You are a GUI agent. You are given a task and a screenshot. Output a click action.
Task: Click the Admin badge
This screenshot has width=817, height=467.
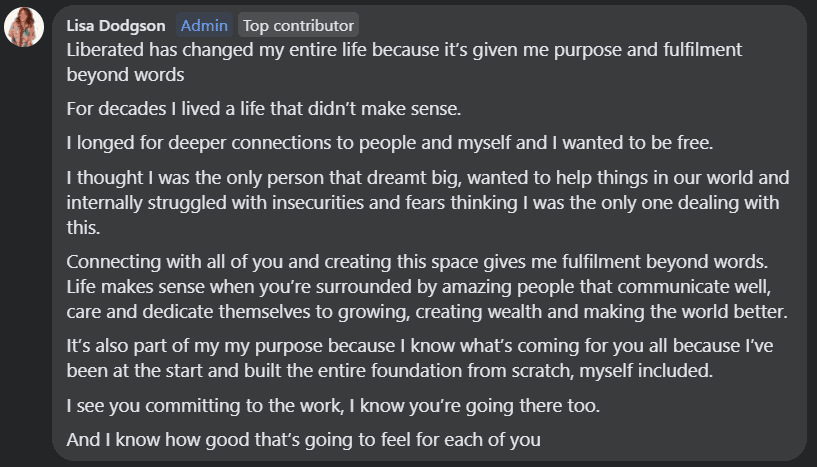[x=204, y=25]
